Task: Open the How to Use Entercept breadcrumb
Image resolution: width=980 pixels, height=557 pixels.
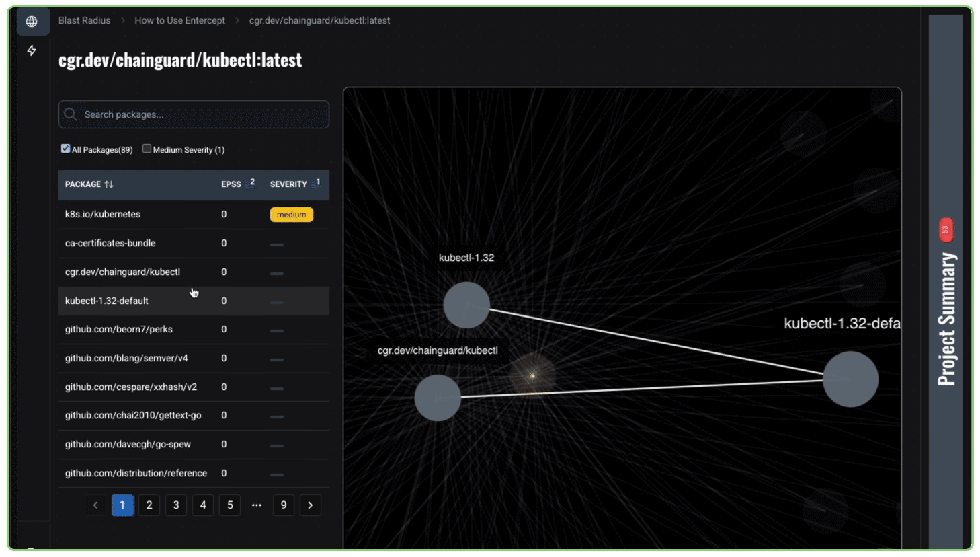Action: coord(179,20)
